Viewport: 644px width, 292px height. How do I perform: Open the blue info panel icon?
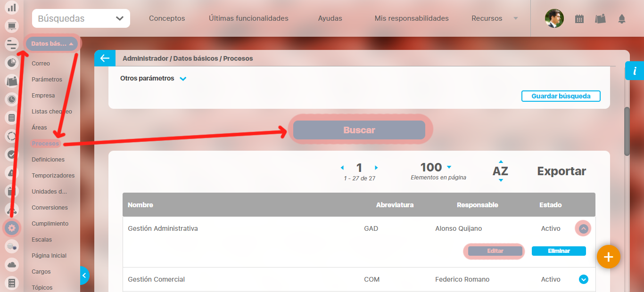click(635, 71)
